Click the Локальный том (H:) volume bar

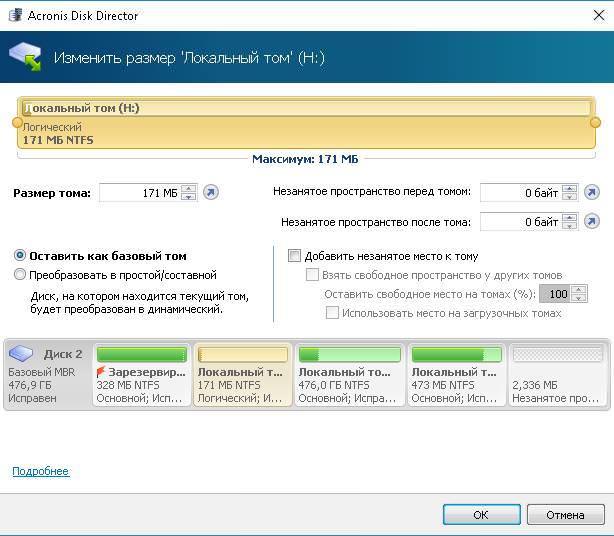(306, 123)
